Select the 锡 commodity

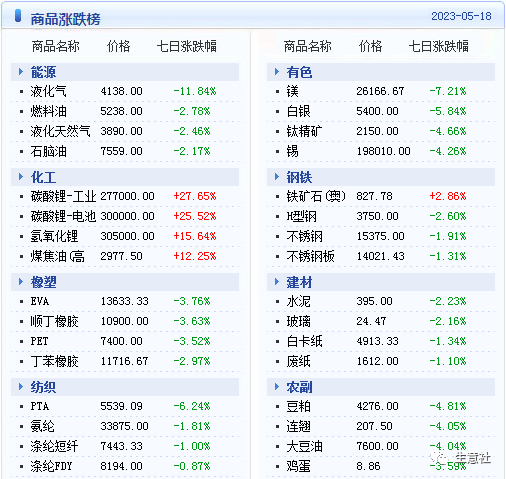(292, 151)
